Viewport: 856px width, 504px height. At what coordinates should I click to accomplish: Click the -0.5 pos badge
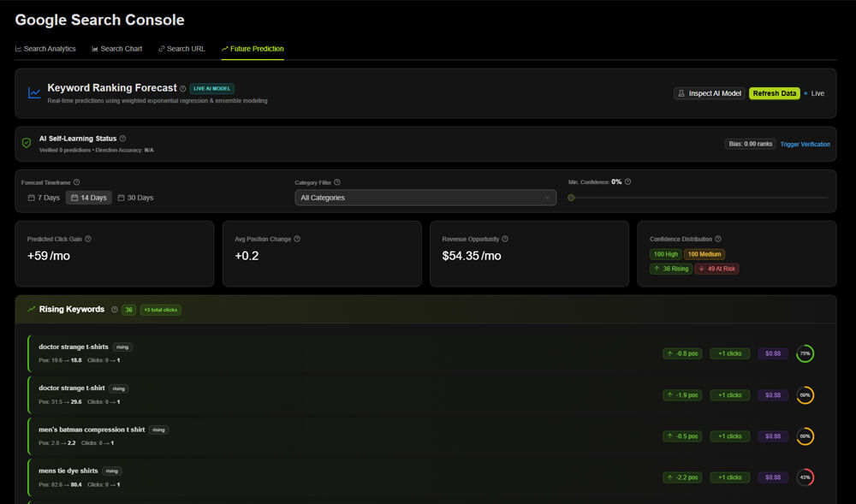pyautogui.click(x=682, y=436)
